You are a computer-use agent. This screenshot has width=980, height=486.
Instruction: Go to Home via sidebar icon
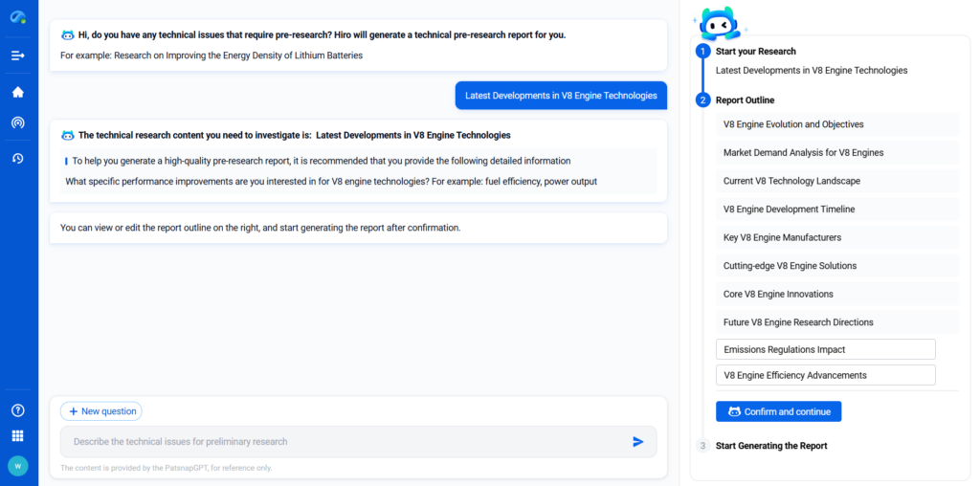pos(18,93)
